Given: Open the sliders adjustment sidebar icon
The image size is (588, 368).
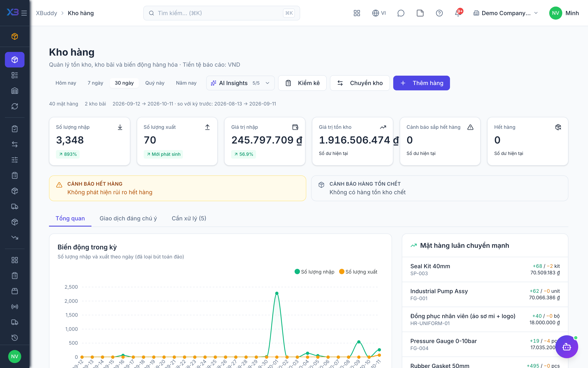Looking at the screenshot, I should click(15, 160).
